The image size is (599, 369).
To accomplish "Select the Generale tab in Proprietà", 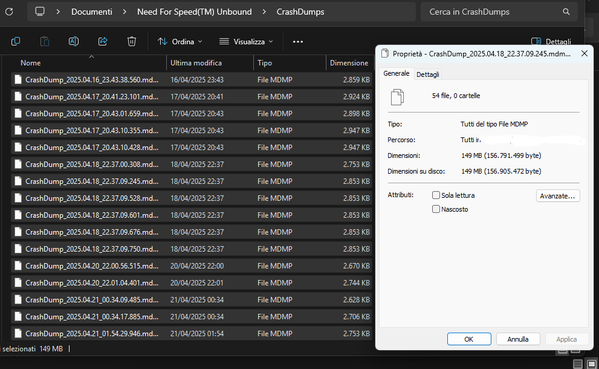I will pos(396,73).
